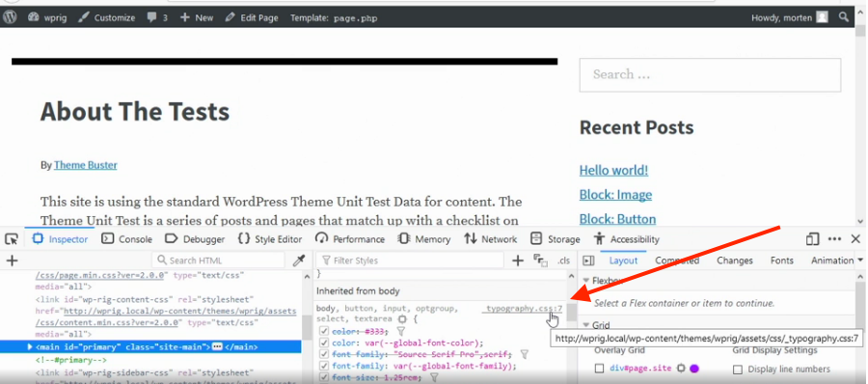Collapse the Flexbox section
This screenshot has height=384, width=868.
pyautogui.click(x=586, y=281)
